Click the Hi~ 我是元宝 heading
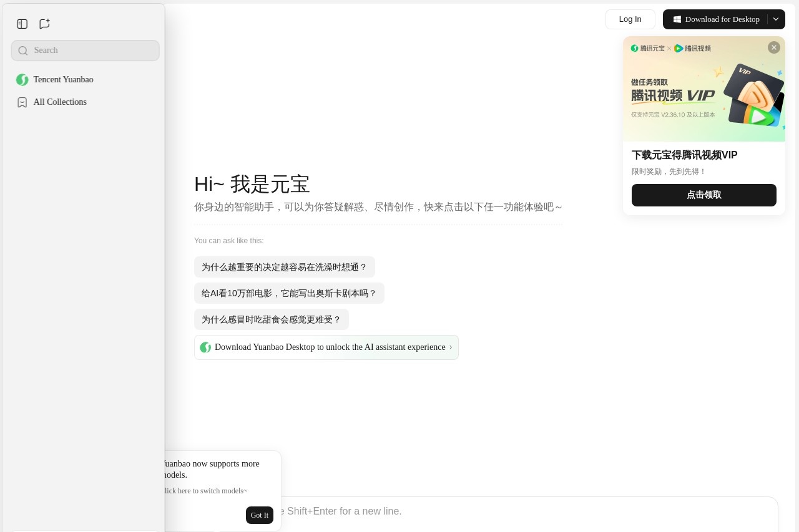 click(252, 184)
